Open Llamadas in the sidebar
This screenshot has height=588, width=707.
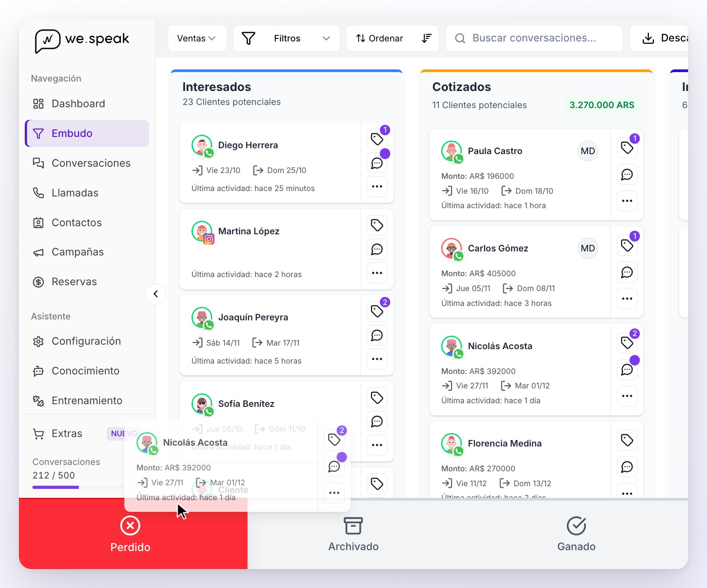(x=87, y=193)
